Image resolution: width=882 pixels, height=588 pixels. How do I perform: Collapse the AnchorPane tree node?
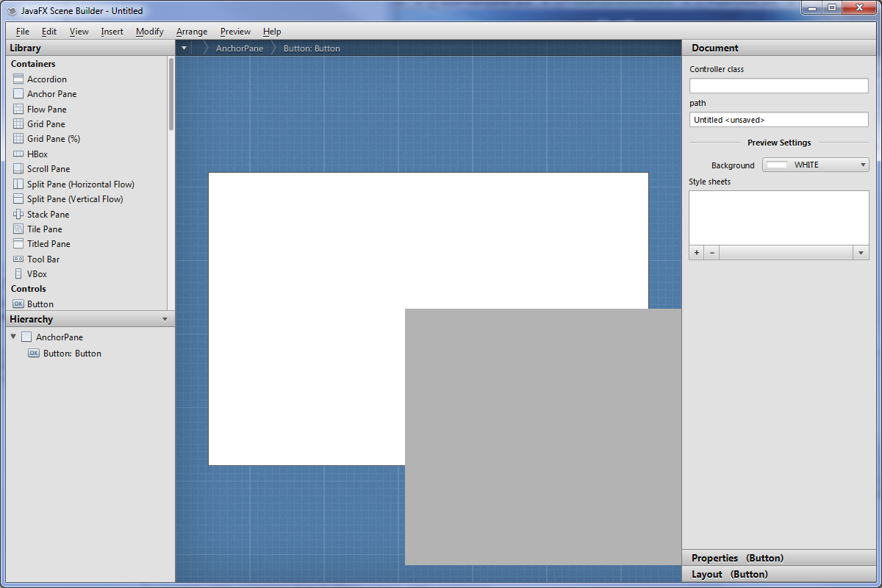(x=13, y=337)
